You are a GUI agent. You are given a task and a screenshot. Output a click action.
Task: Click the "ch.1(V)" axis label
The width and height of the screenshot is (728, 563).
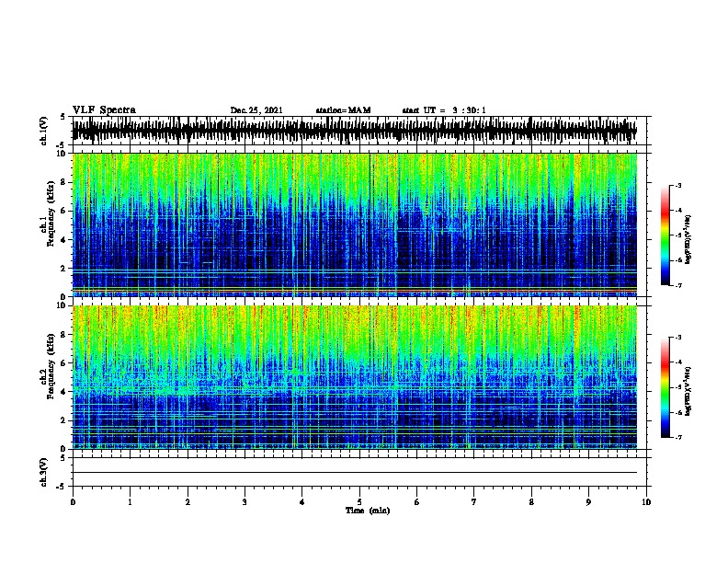click(x=43, y=131)
